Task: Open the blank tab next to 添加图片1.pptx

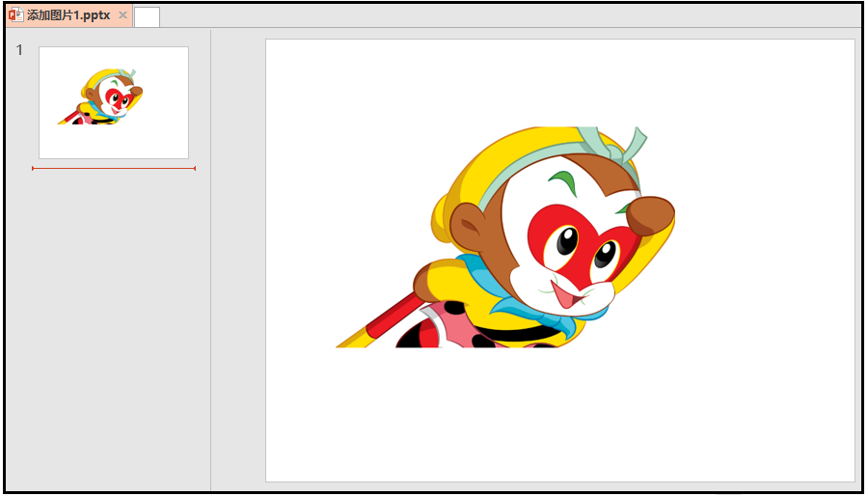Action: 147,16
